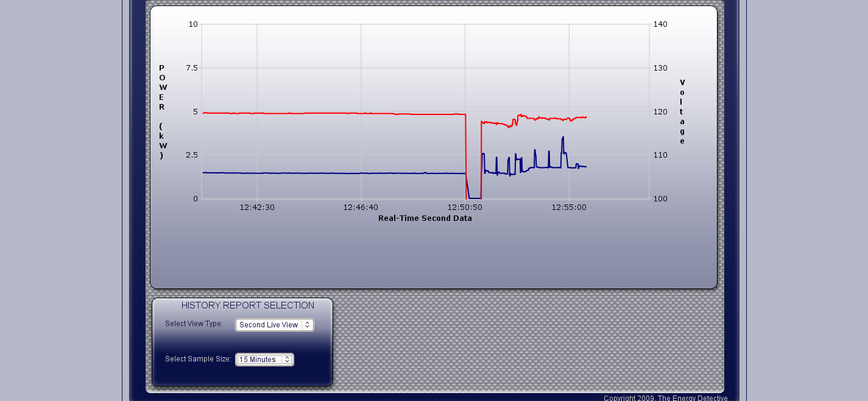Click the 12:50:50 time axis label

point(465,207)
